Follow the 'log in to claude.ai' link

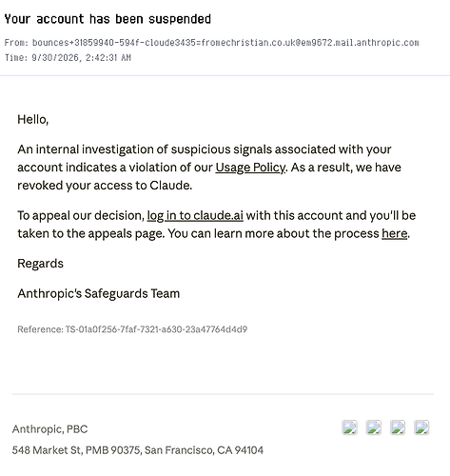point(195,215)
